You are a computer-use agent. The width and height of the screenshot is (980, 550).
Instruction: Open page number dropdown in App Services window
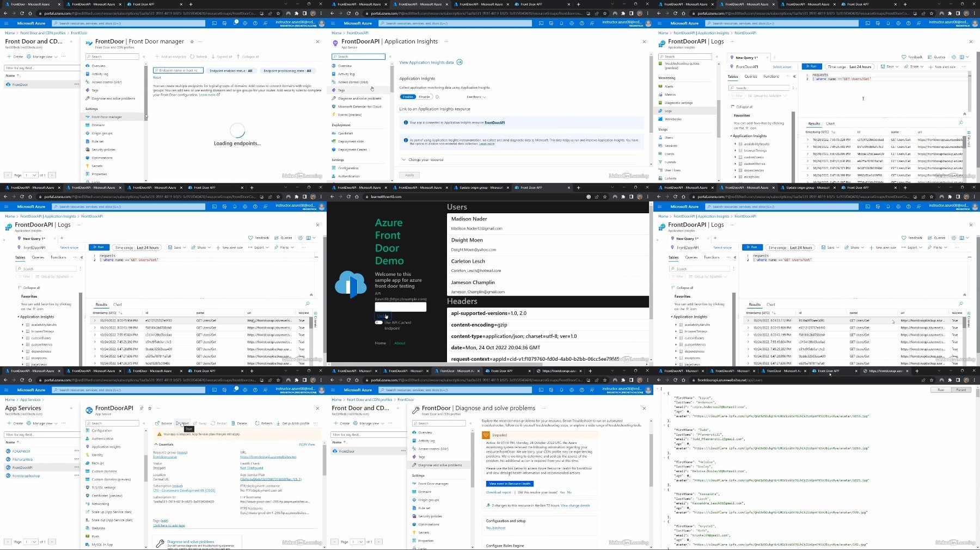[30, 542]
